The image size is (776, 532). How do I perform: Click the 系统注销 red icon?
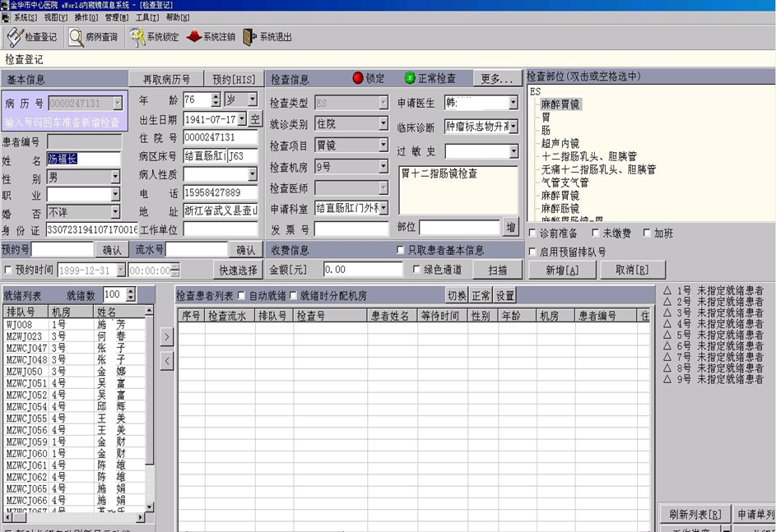(x=194, y=36)
